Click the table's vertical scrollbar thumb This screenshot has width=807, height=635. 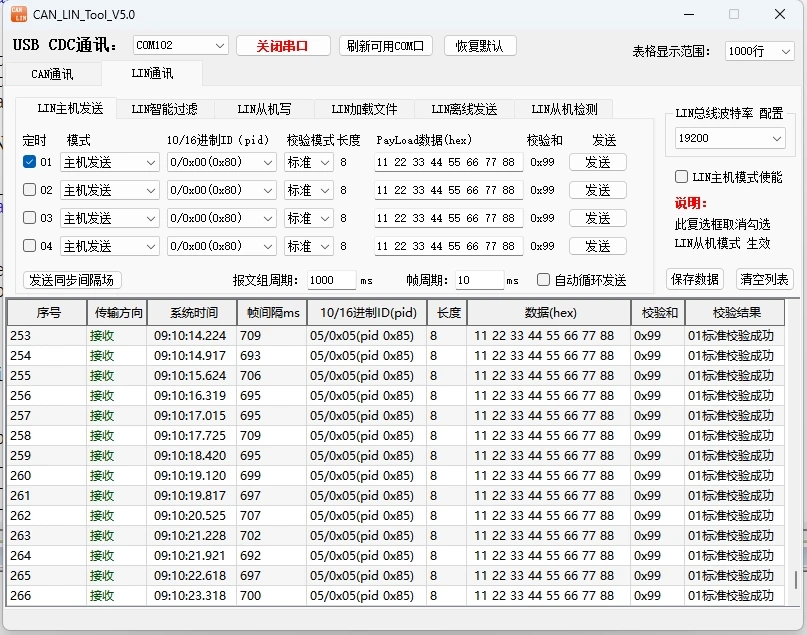click(796, 581)
